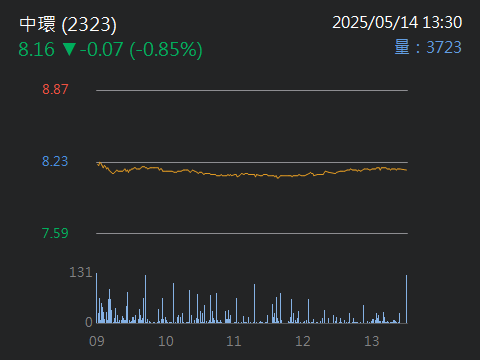
Task: Click the percentage change (-0.85%)
Action: (166, 50)
